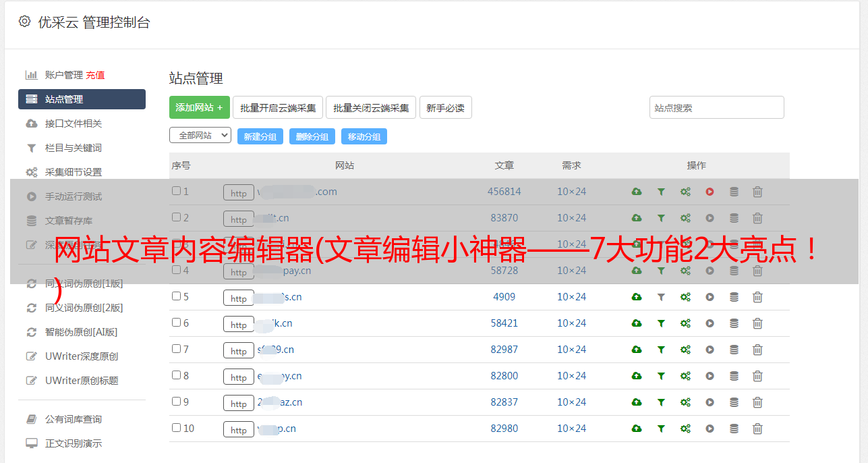Delete row 7 with trash icon
Image resolution: width=868 pixels, height=463 pixels.
[x=757, y=350]
